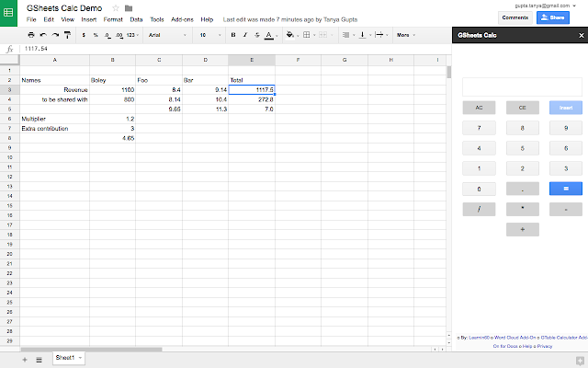Viewport: 588px width, 368px height.
Task: Star the GSheets Calc Demo document
Action: pos(116,8)
